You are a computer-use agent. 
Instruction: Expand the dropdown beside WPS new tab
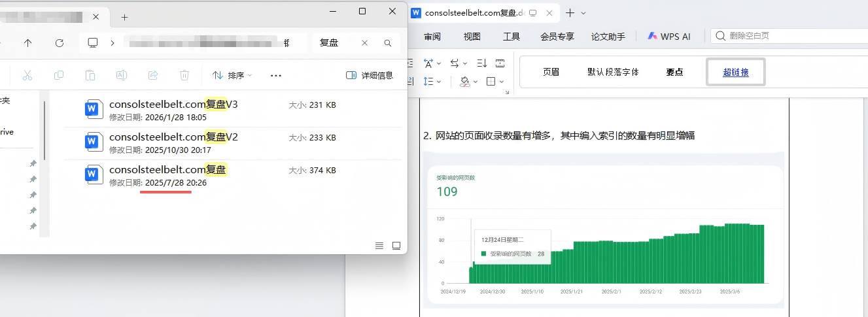pos(583,13)
